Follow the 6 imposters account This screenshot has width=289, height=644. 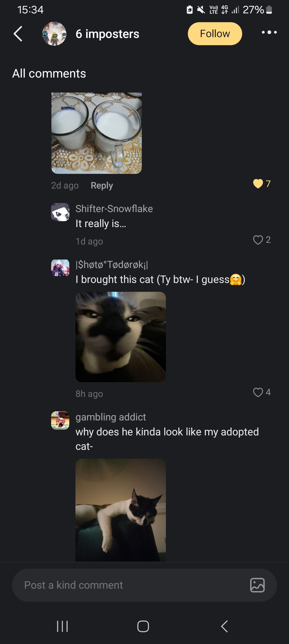coord(215,34)
